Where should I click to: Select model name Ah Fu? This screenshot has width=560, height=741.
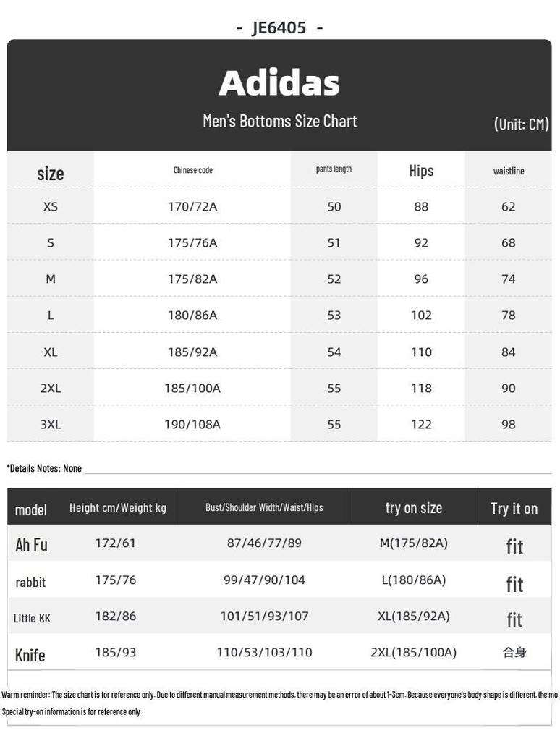tap(31, 544)
